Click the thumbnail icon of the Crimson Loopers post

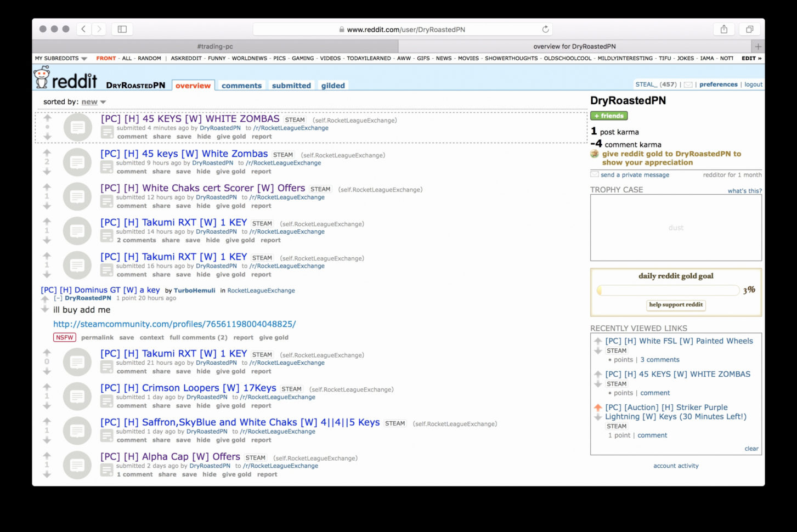pos(77,396)
